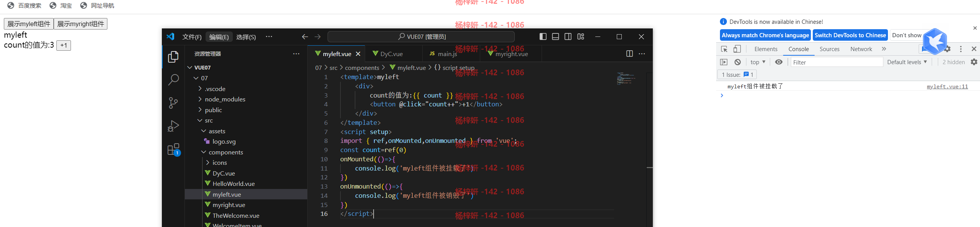Open the 文件(F) menu

point(192,37)
